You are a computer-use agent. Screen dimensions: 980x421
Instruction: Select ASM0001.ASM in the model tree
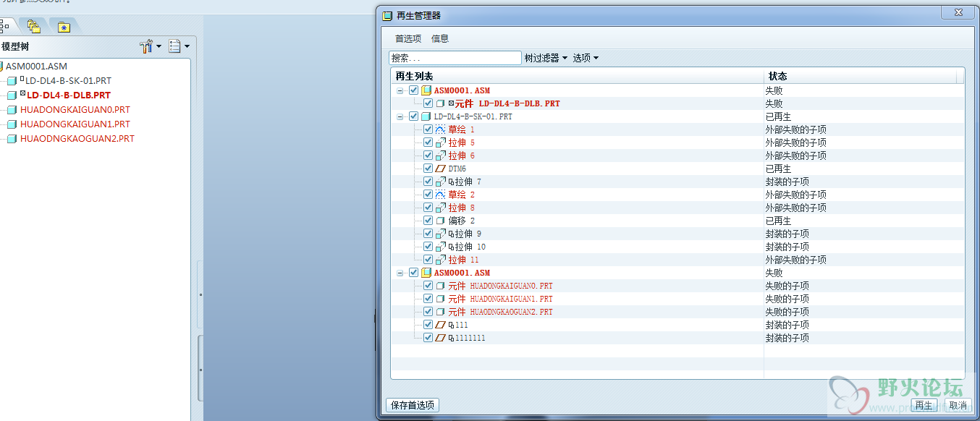[x=36, y=67]
